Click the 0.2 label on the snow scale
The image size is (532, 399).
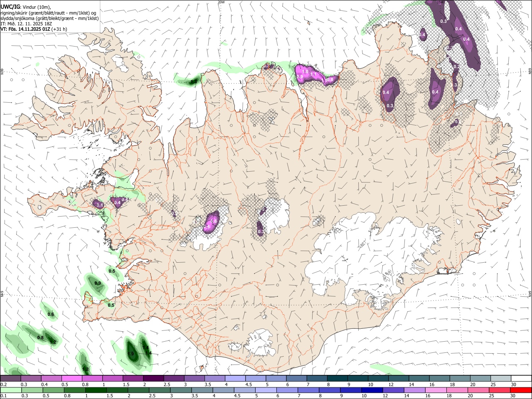[x=4, y=384]
